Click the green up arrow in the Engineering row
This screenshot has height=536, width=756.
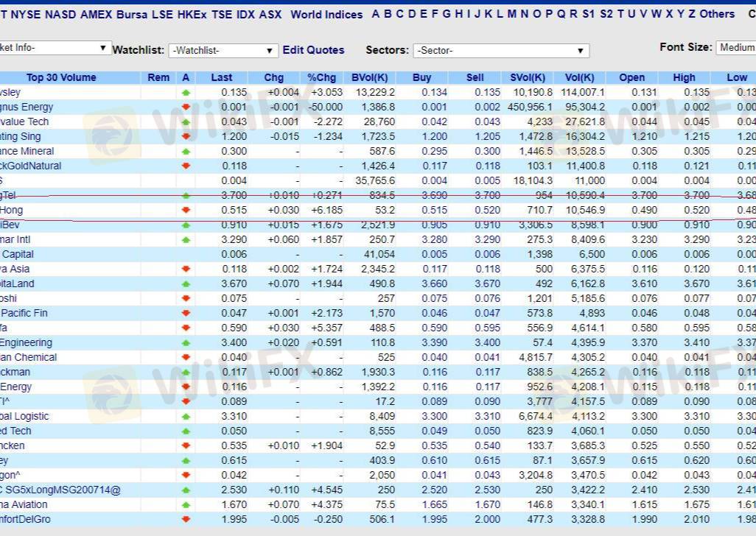tap(186, 343)
